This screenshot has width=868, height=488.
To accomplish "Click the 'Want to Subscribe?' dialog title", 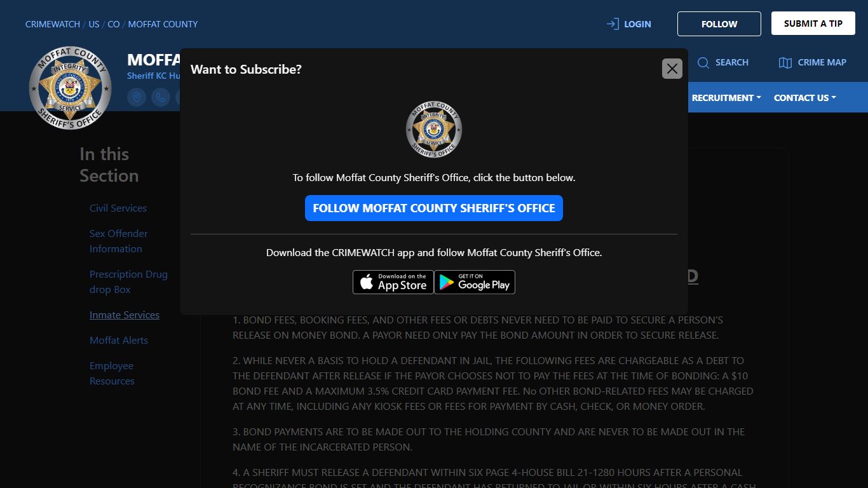I will pyautogui.click(x=246, y=69).
